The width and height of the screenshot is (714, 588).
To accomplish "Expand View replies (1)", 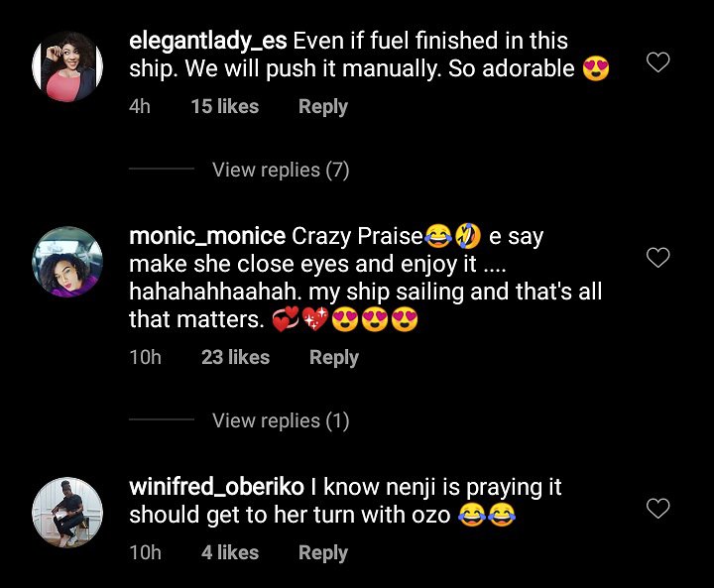I will pos(281,420).
